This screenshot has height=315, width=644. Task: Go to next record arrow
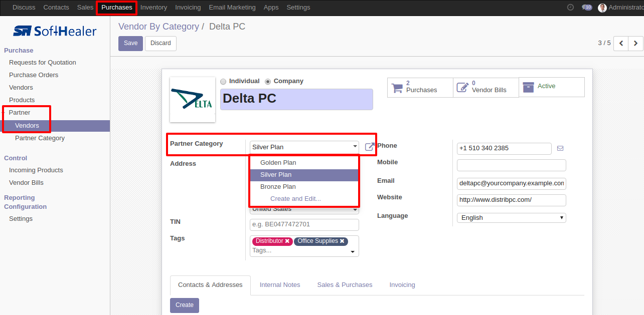pyautogui.click(x=635, y=44)
